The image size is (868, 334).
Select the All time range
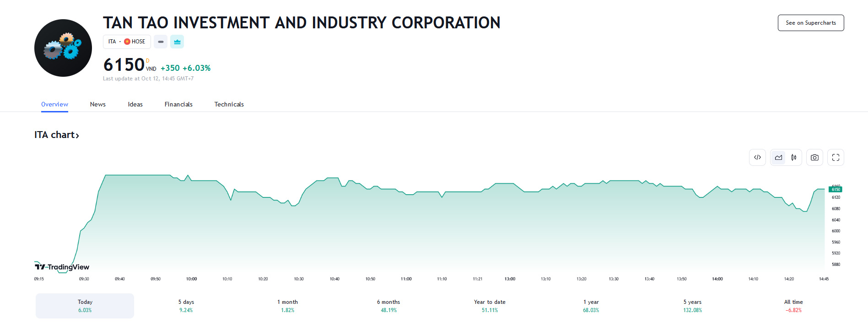[793, 306]
